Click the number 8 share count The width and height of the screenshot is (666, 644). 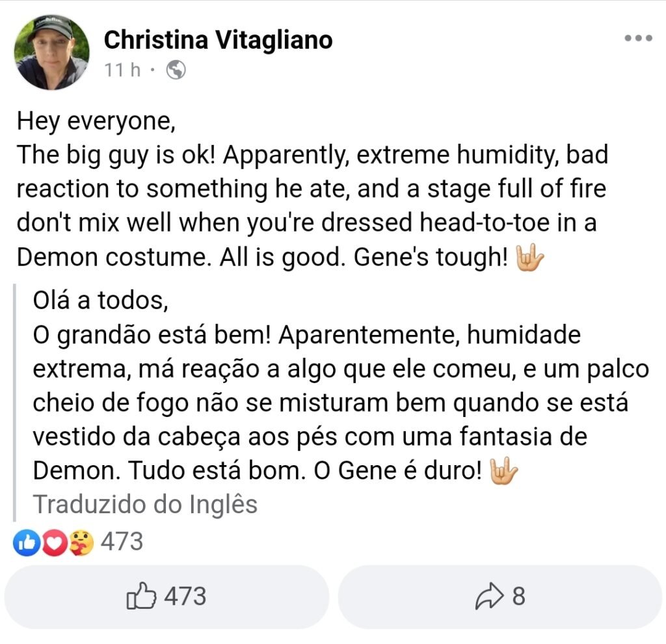(518, 596)
